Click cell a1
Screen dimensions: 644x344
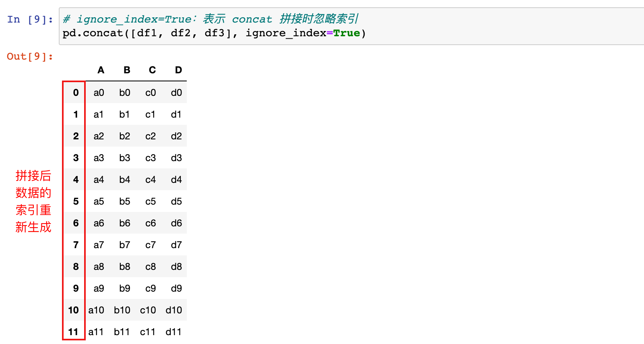99,114
